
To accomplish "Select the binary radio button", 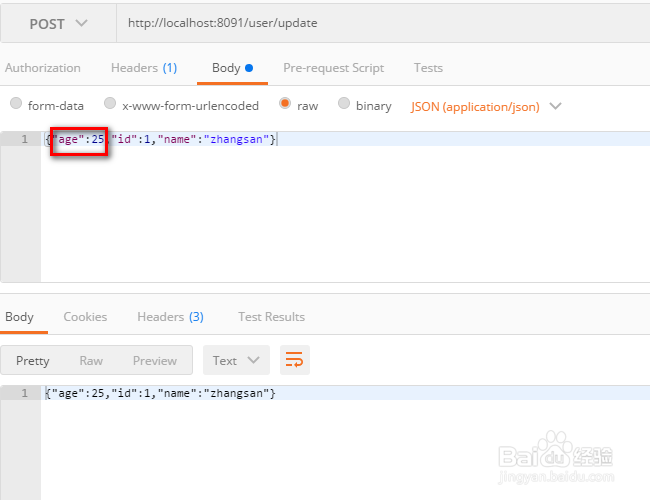I will 344,103.
